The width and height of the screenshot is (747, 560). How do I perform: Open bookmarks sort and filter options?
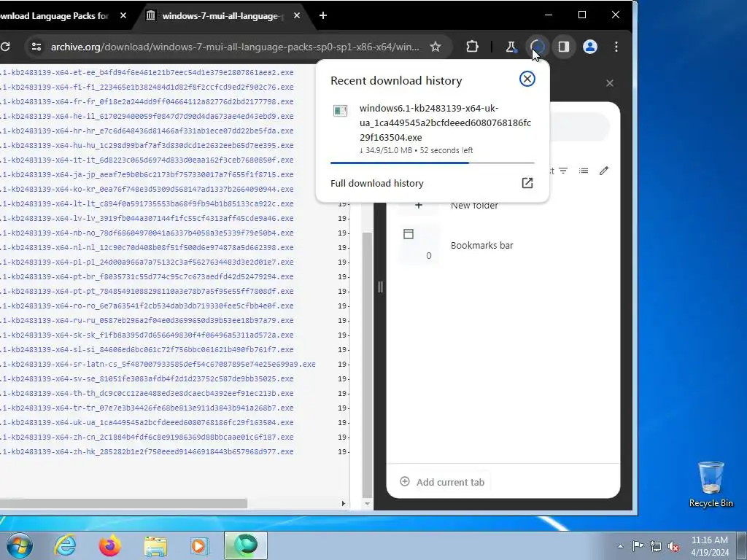coord(563,171)
